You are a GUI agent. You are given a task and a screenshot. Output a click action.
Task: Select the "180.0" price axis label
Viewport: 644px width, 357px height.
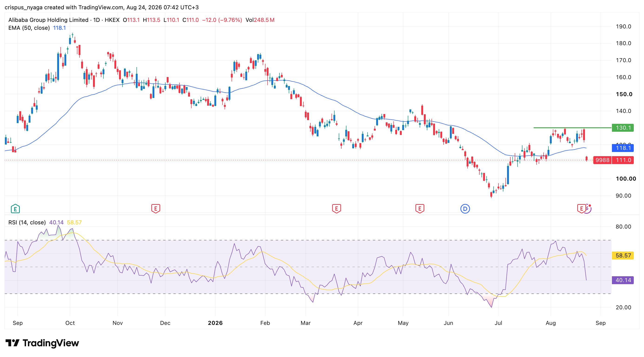point(623,43)
